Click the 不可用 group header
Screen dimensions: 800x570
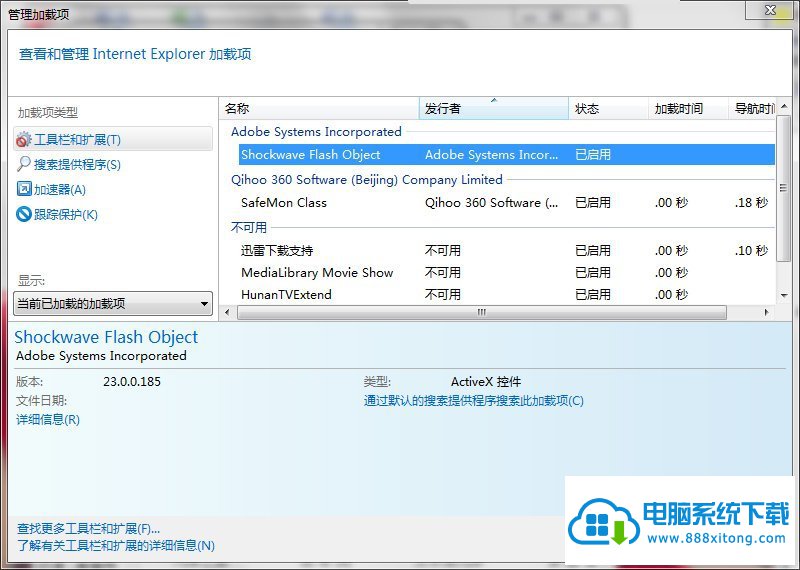[249, 228]
